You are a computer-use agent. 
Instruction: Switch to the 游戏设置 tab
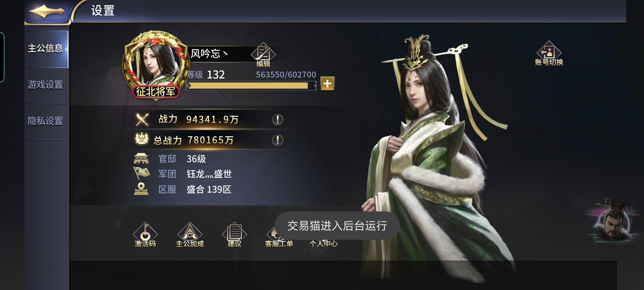(46, 85)
